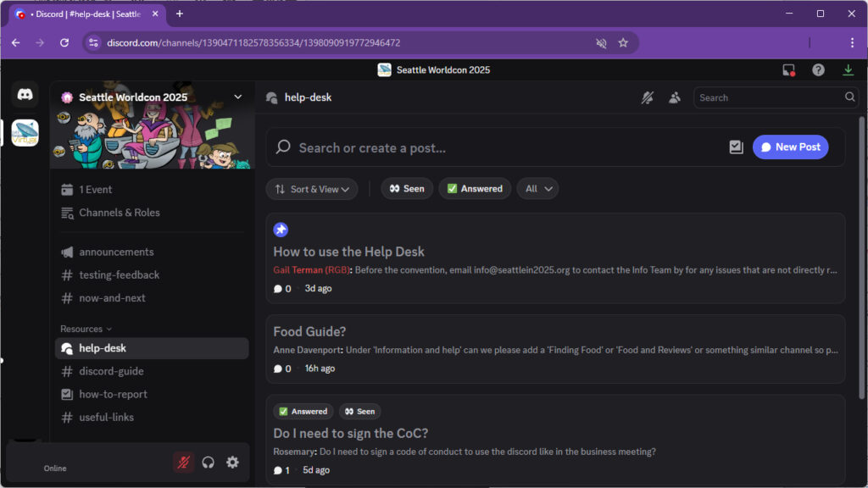Go to announcements channel
The width and height of the screenshot is (868, 488).
click(152, 252)
